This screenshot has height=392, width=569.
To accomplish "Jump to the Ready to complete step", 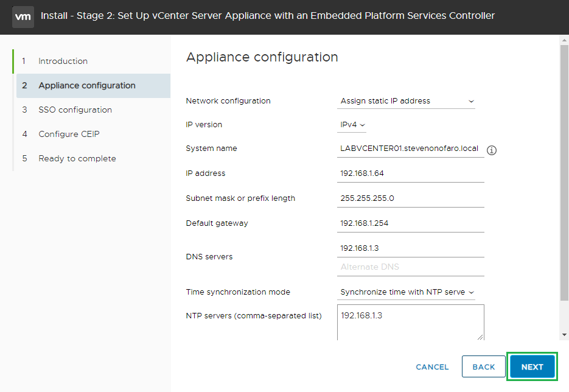I will 77,158.
